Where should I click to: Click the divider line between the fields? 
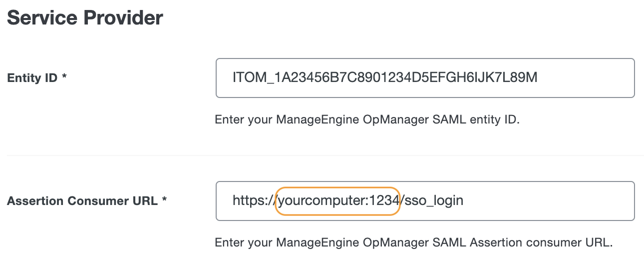[324, 155]
